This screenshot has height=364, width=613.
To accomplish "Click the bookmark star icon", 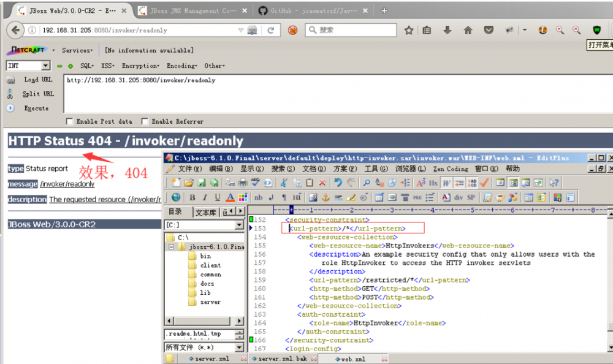I will point(409,31).
